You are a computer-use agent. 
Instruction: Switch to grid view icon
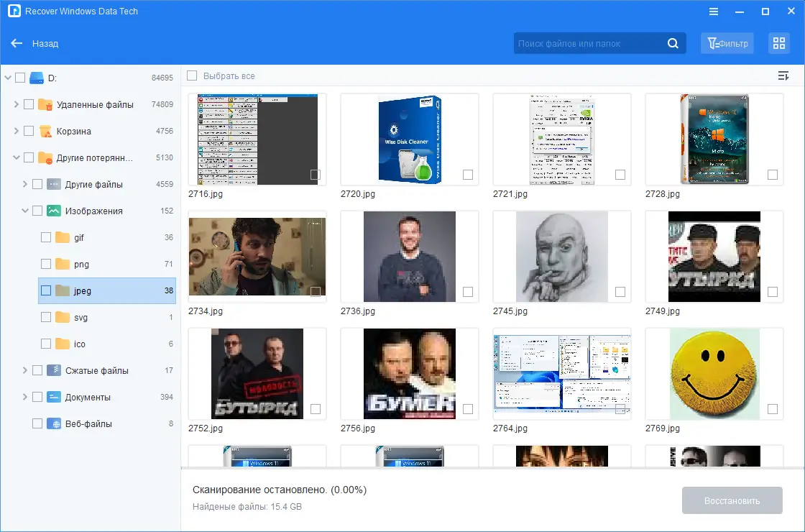tap(779, 44)
